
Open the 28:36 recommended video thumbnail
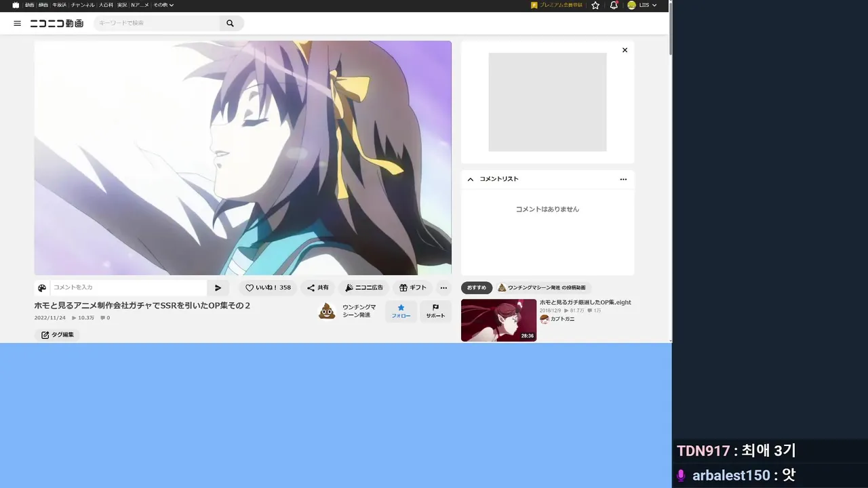[498, 320]
